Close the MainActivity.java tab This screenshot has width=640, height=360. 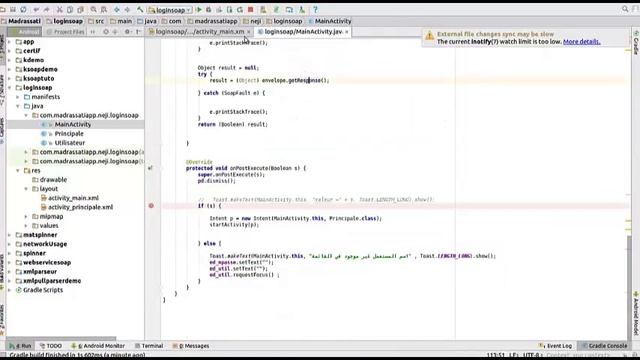coord(347,32)
